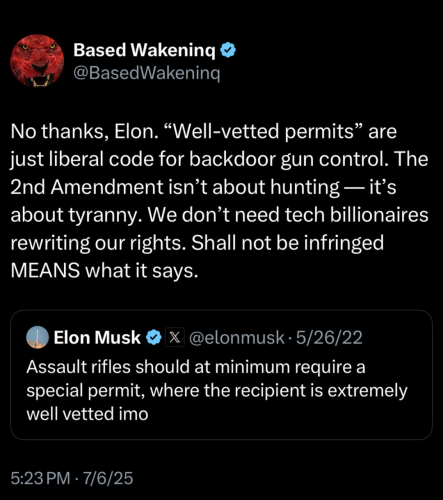Viewport: 443px width, 500px height.
Task: Click the Based Wakeninq display name
Action: point(144,50)
